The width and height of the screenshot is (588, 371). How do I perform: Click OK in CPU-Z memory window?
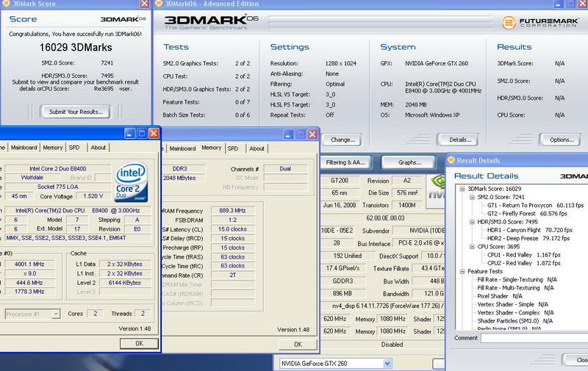[x=298, y=345]
